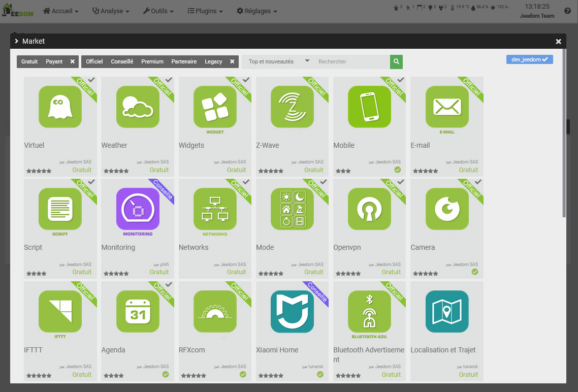Click the Jeedom Team label
This screenshot has height=392, width=578.
[x=537, y=16]
